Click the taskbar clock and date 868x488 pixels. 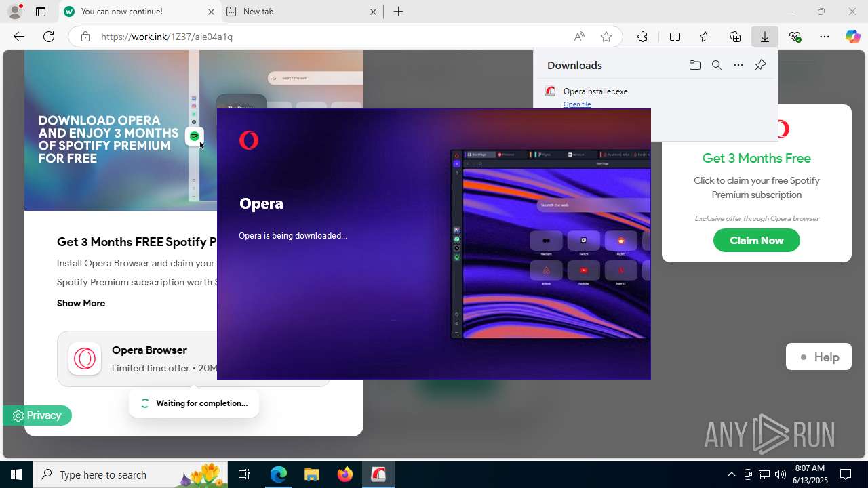(810, 474)
